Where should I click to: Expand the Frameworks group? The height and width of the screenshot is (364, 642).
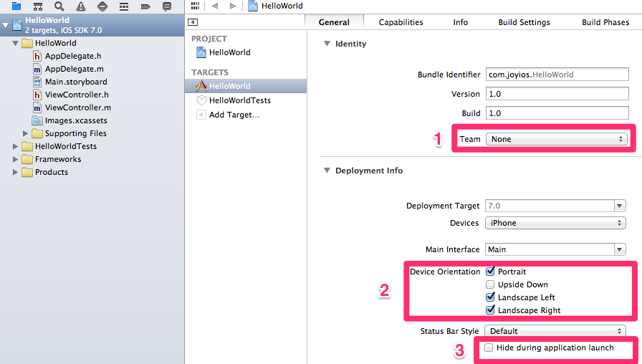click(15, 159)
